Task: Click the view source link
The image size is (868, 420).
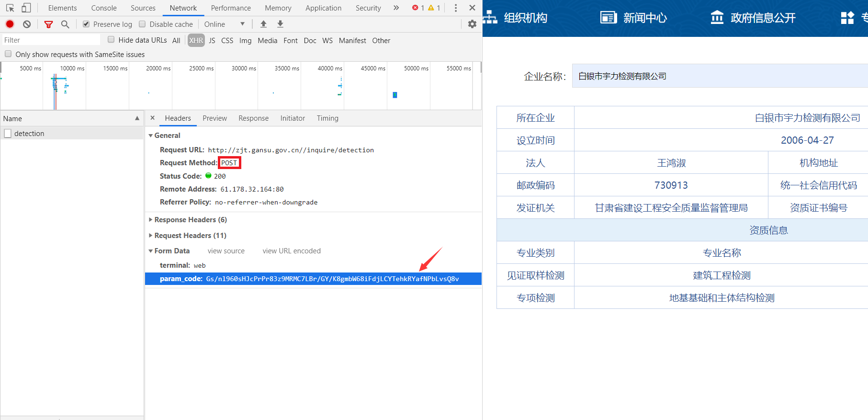Action: coord(226,251)
